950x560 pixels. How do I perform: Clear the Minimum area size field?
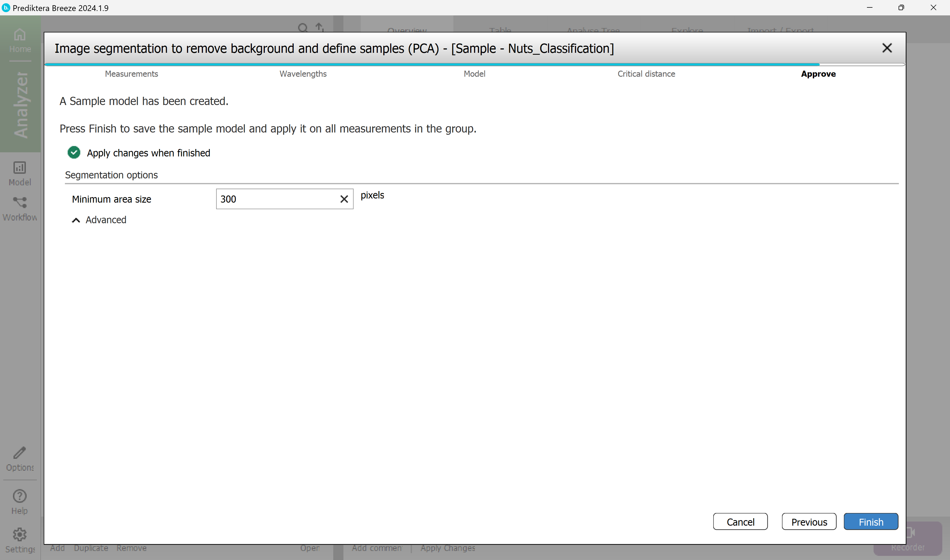pos(344,199)
